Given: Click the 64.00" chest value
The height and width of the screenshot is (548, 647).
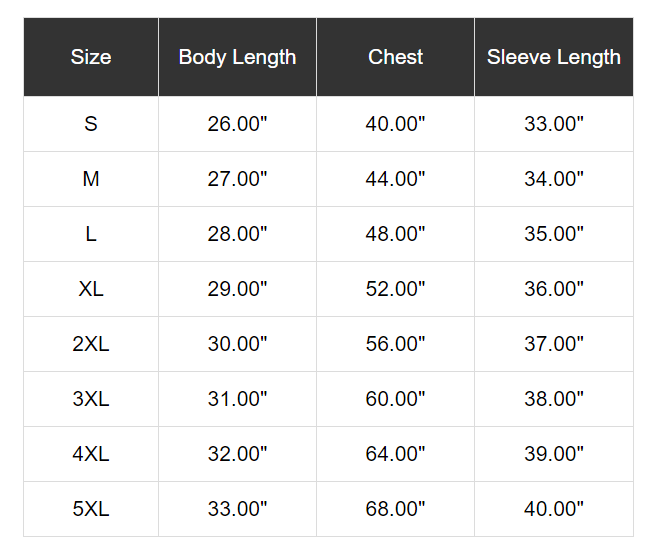Looking at the screenshot, I should 396,454.
